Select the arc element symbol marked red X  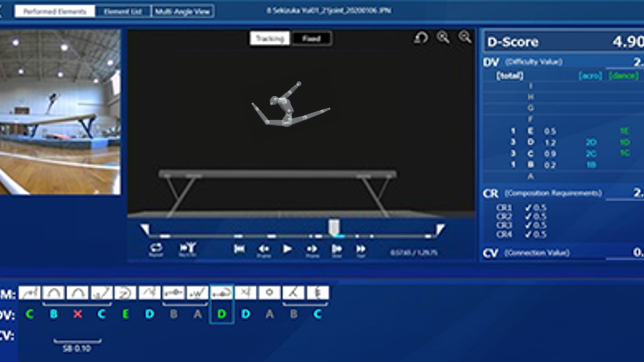(78, 293)
